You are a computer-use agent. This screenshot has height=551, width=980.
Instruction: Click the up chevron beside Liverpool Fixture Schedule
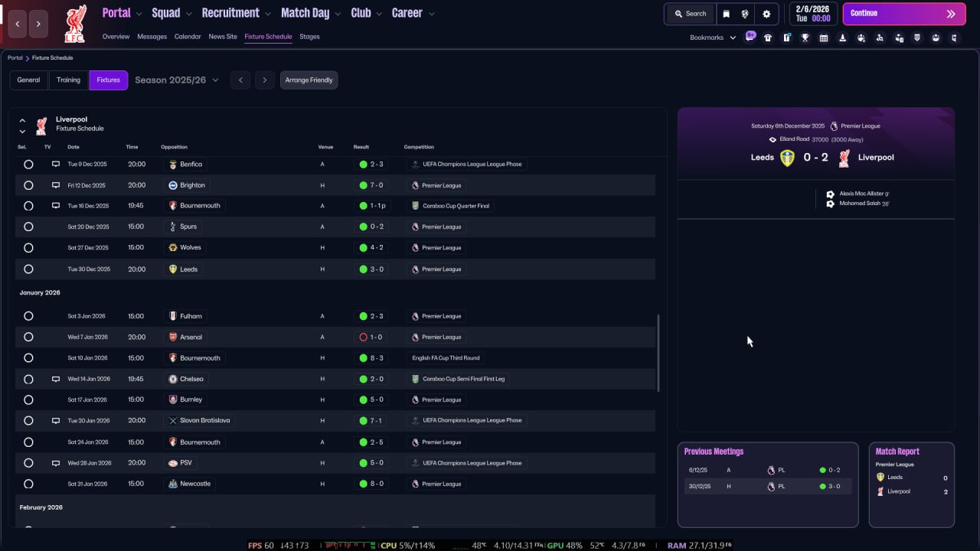click(22, 120)
